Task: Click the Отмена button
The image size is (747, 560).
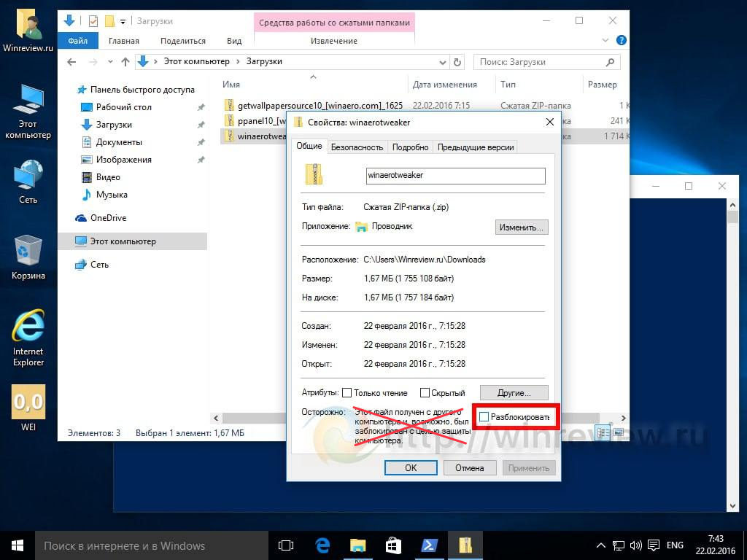Action: [469, 467]
